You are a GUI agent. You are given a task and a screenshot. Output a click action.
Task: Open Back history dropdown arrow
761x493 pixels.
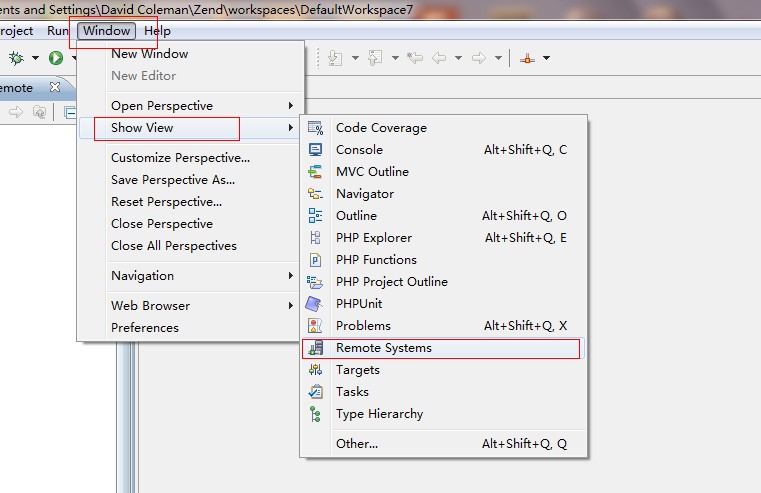[458, 58]
